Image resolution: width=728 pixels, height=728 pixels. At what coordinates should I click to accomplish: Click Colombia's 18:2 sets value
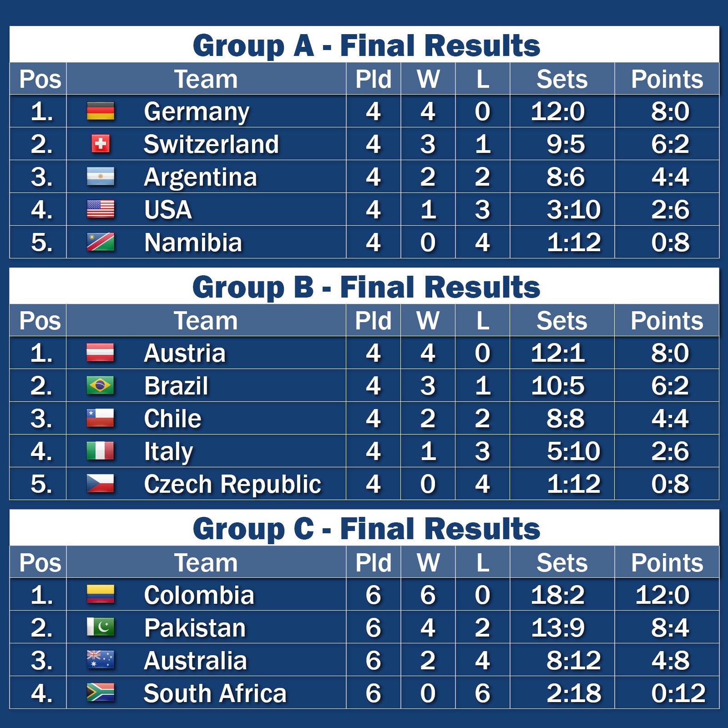pos(558,595)
